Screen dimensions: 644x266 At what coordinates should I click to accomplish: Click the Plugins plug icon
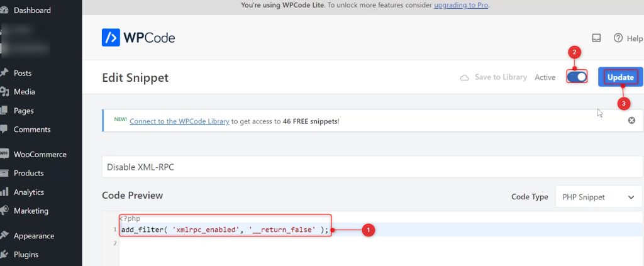tap(4, 255)
